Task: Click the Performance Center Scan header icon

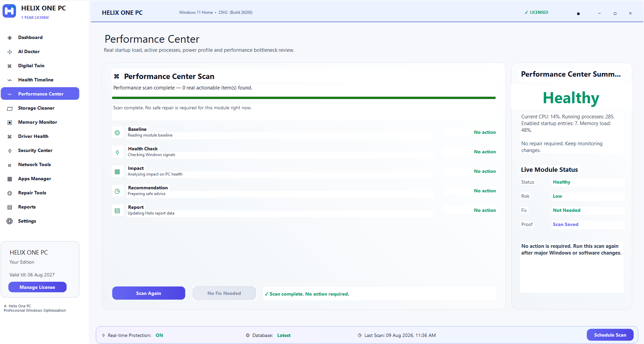Action: (x=117, y=76)
